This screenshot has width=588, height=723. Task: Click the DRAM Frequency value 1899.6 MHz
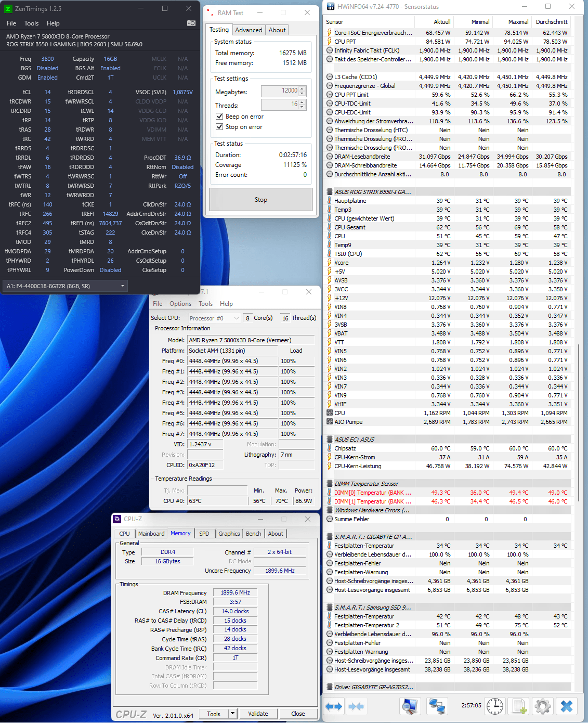pos(235,592)
